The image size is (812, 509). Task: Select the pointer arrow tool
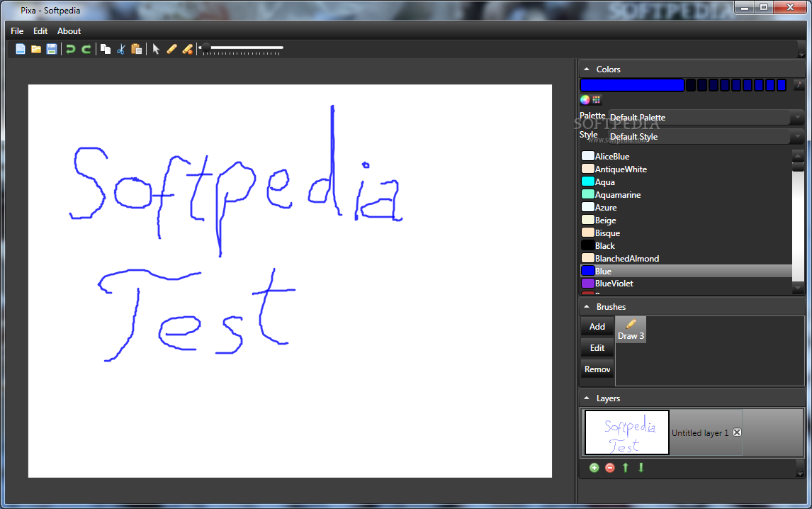[x=156, y=49]
